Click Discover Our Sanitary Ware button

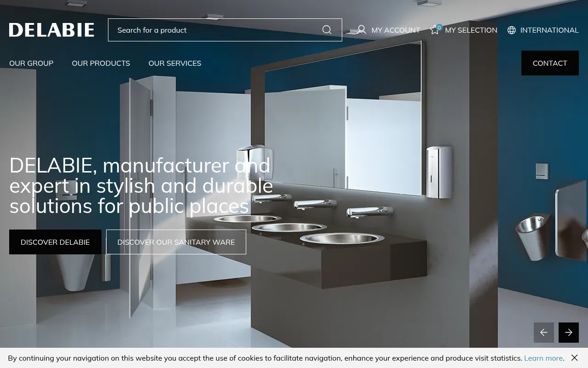click(x=176, y=242)
